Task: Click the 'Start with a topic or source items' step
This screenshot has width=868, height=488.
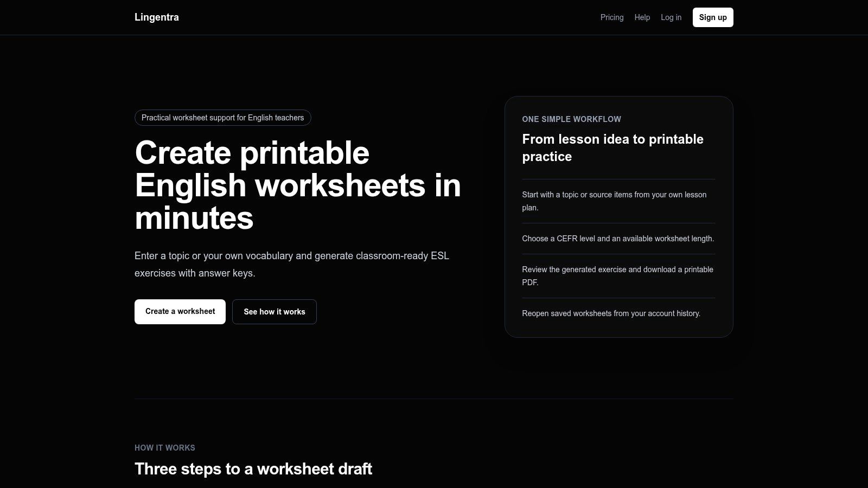Action: (x=614, y=201)
